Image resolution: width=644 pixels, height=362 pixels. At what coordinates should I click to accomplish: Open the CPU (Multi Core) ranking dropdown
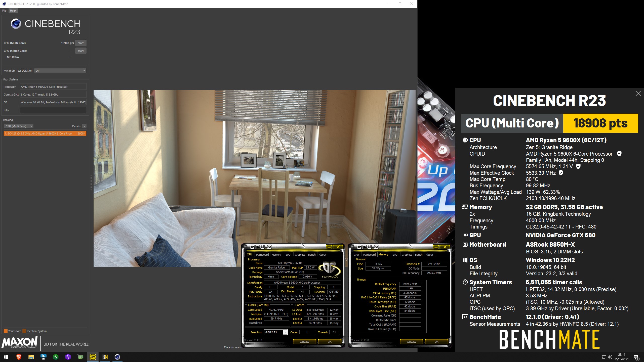coord(19,126)
